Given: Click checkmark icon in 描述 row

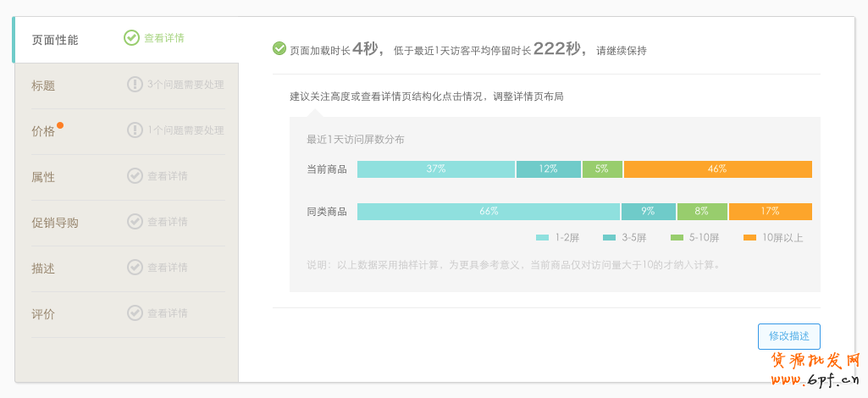Looking at the screenshot, I should 135,268.
